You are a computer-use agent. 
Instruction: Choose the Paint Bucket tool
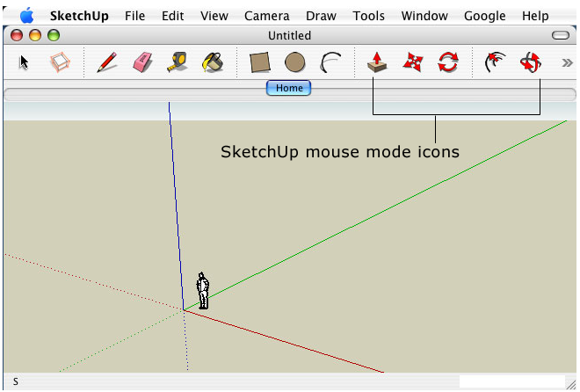tap(213, 62)
